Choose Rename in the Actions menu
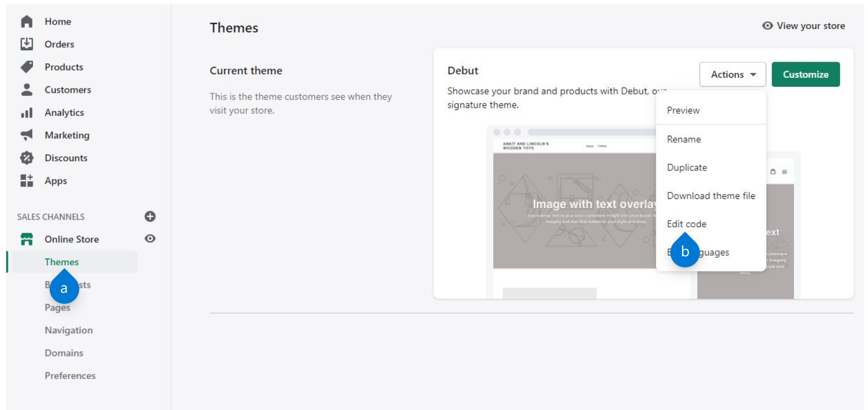 pos(711,139)
